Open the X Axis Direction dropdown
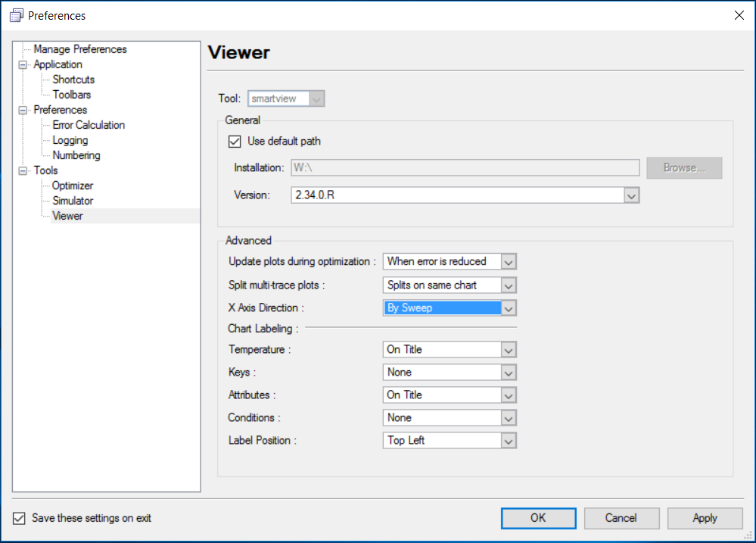This screenshot has width=756, height=543. (x=509, y=308)
